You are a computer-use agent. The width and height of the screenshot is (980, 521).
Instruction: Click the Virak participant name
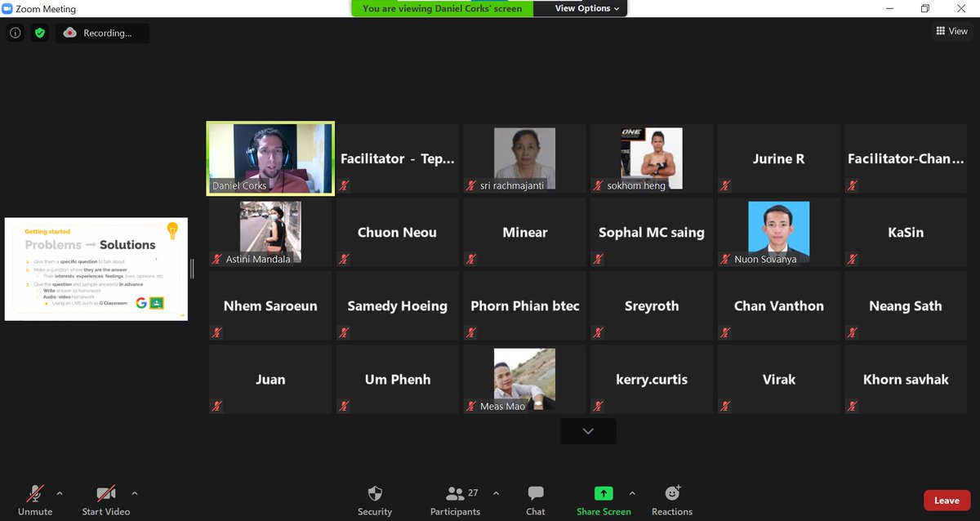(779, 380)
